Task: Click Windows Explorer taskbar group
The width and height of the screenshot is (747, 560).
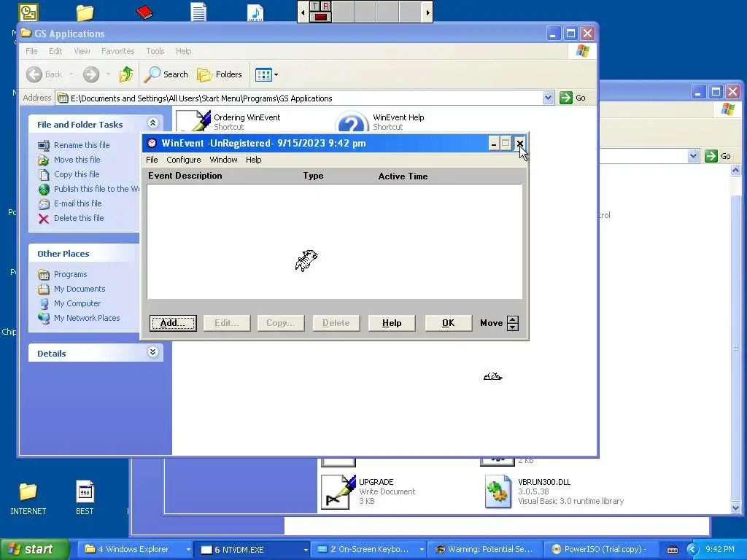Action: coord(136,549)
